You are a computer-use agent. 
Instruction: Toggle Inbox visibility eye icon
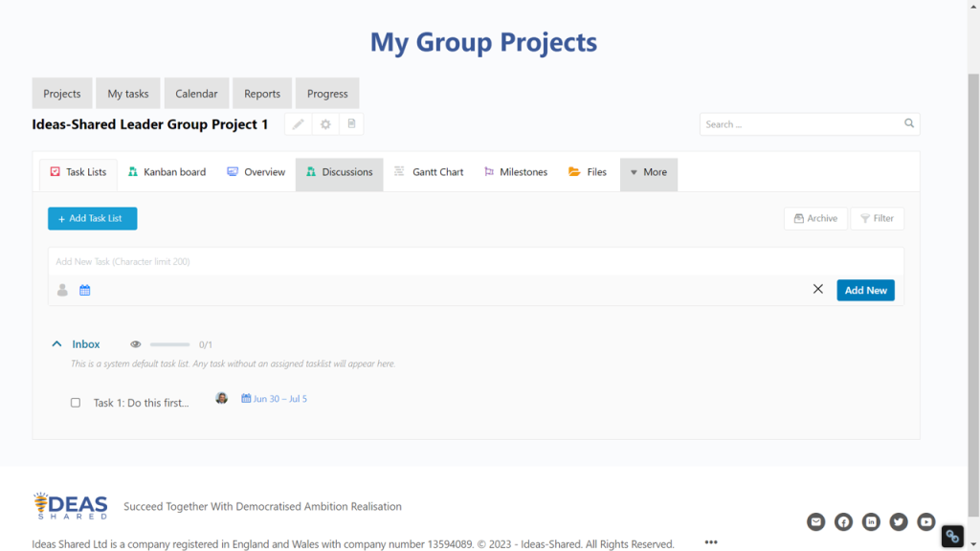[136, 344]
